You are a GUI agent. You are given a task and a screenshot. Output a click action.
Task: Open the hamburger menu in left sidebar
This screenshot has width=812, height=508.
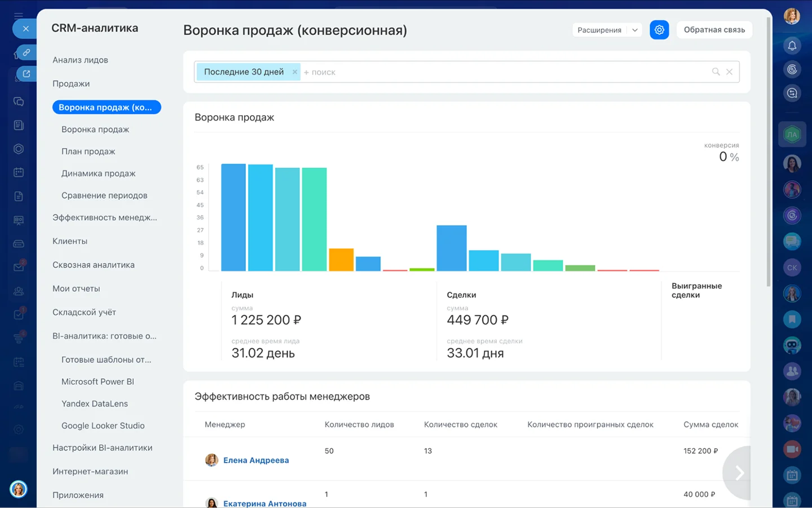(x=19, y=16)
